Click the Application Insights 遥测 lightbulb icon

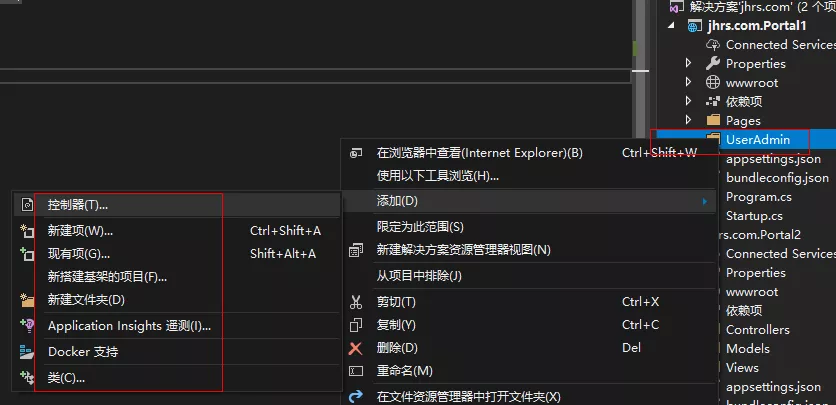coord(27,326)
